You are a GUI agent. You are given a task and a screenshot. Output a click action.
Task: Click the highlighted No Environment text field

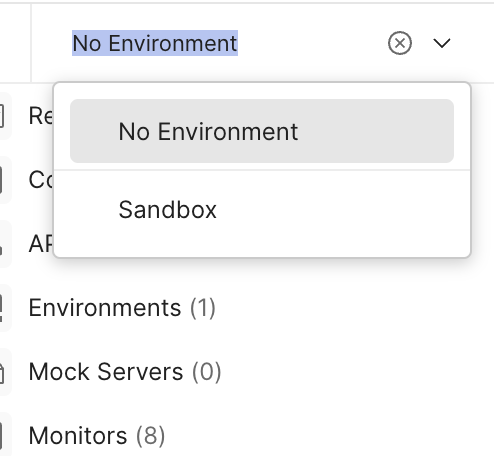tap(155, 43)
